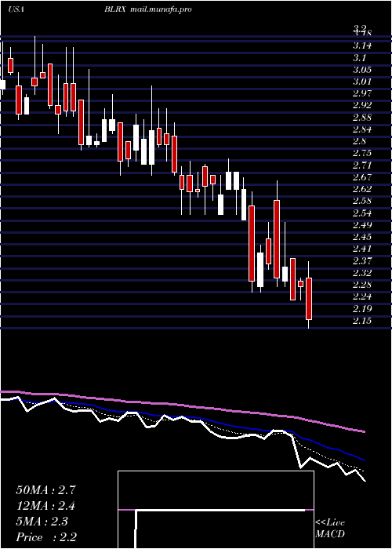Select the 2.37 price axis label

[362, 261]
